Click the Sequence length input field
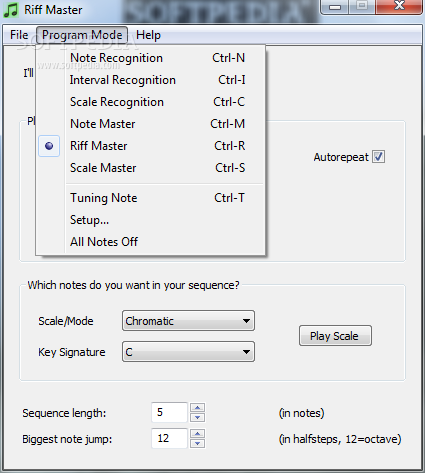The height and width of the screenshot is (473, 425). click(169, 412)
